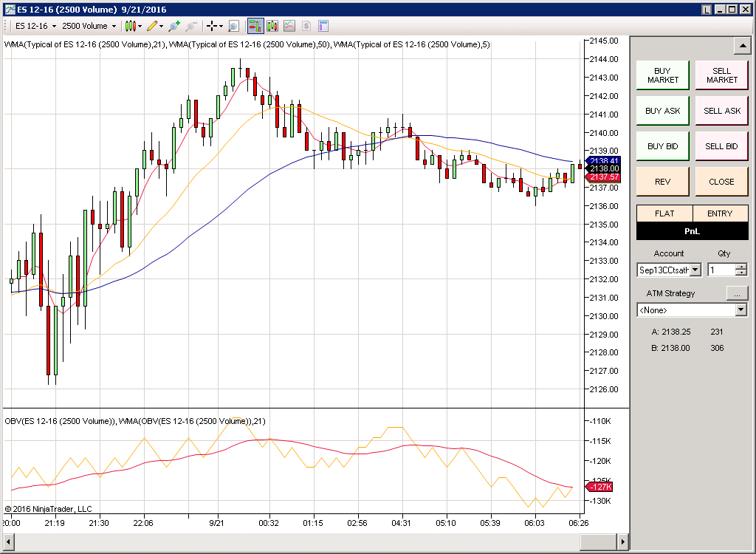Click the red -127K OBV marker
The image size is (756, 554).
(599, 487)
